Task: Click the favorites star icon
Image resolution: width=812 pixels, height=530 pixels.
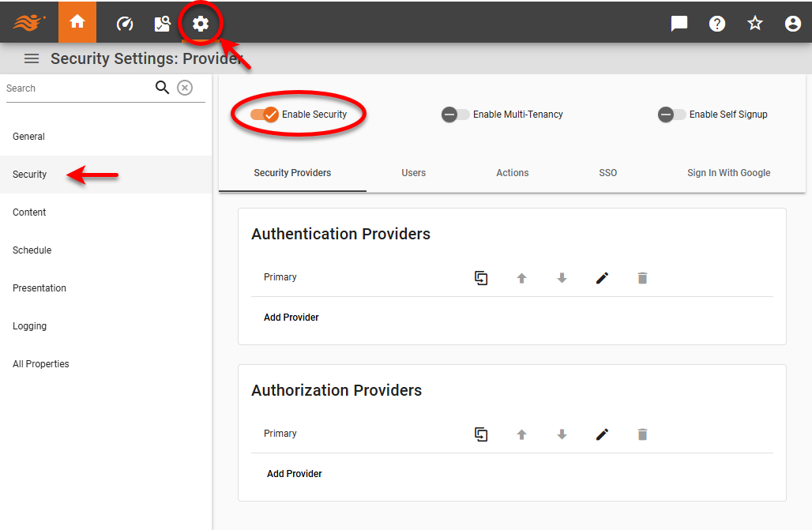Action: coord(754,24)
